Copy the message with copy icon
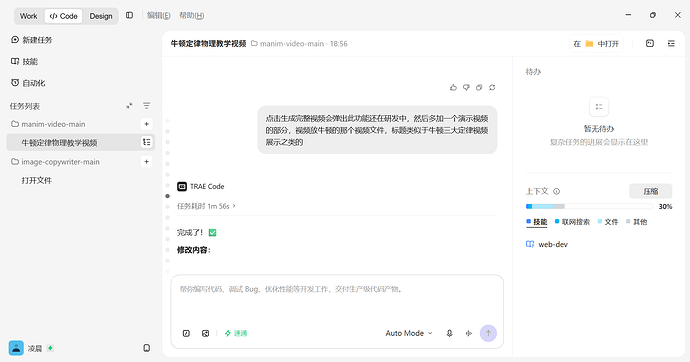This screenshot has height=362, width=690. (x=479, y=88)
